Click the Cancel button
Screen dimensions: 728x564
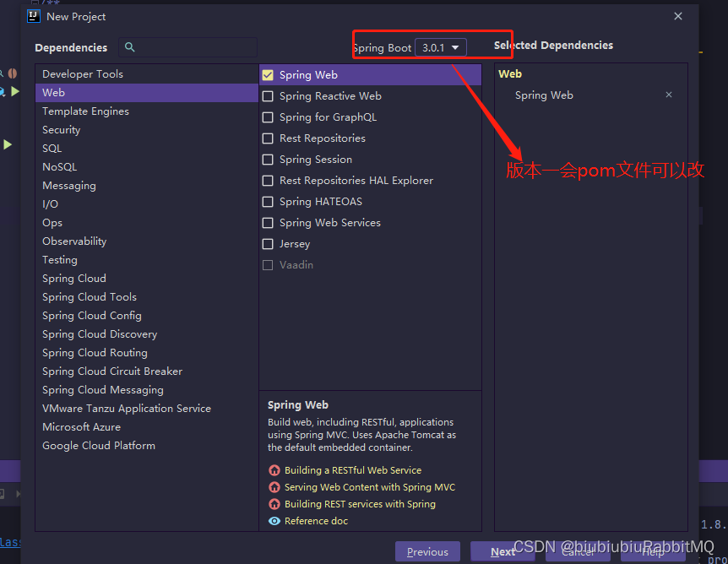578,551
